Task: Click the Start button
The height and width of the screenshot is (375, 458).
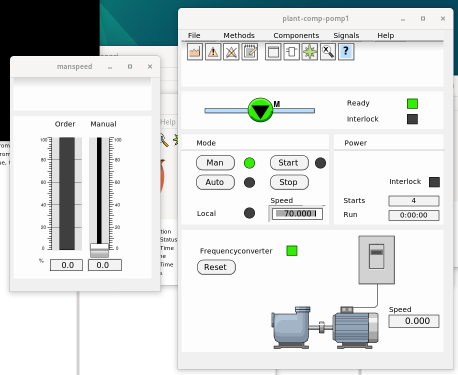Action: [x=289, y=163]
